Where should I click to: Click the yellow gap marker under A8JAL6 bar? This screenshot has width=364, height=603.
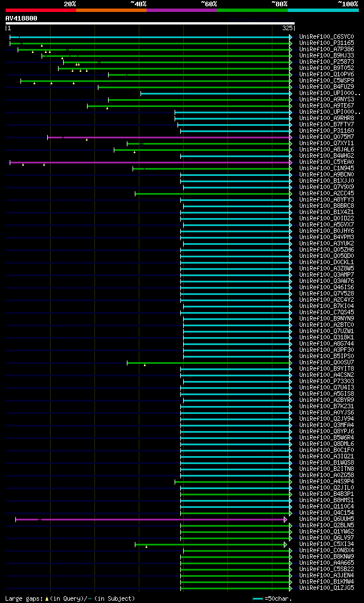click(x=134, y=152)
